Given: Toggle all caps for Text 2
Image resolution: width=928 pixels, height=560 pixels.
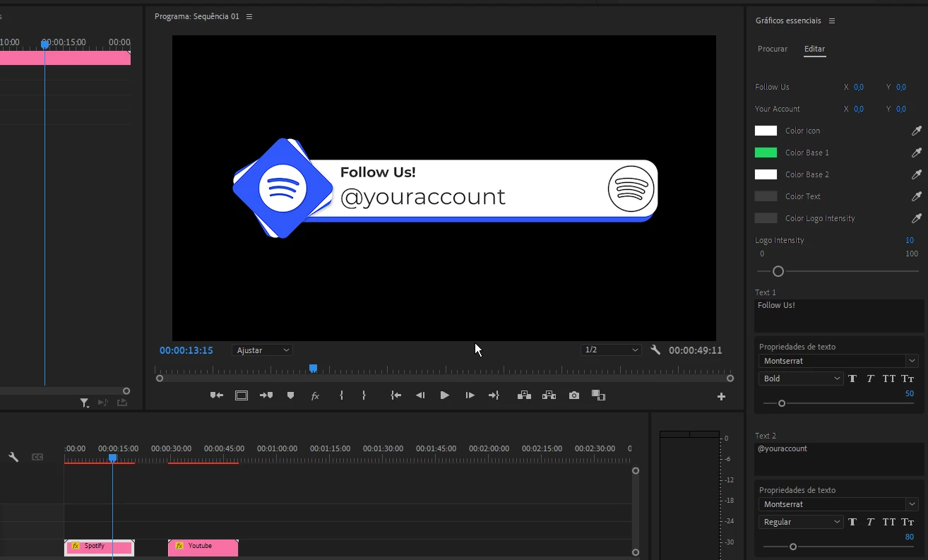Looking at the screenshot, I should 889,522.
